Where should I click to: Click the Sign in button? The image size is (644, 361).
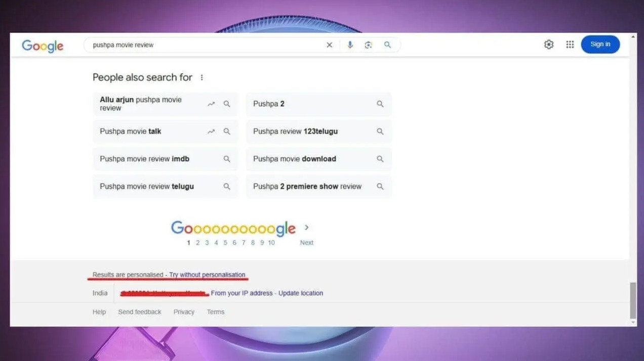click(x=600, y=44)
